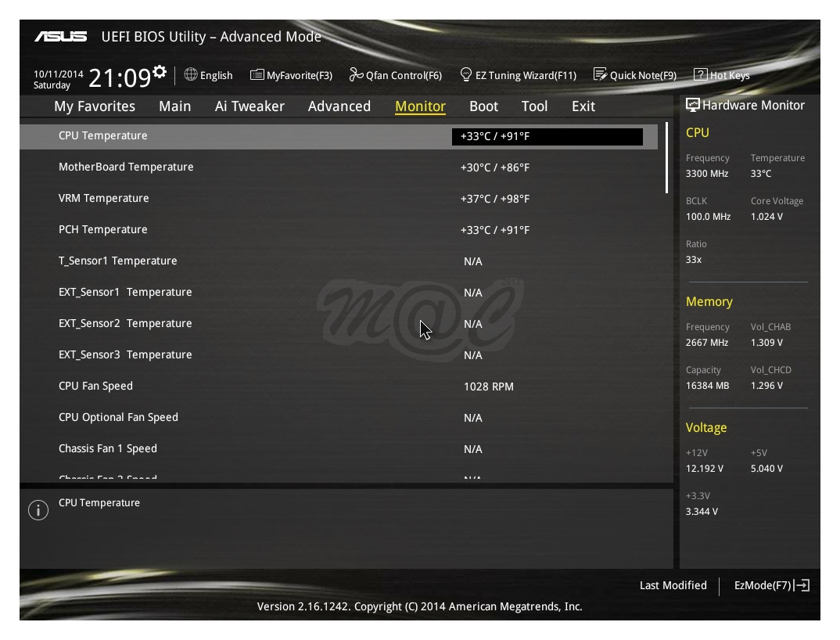This screenshot has width=840, height=640.
Task: Click the 33x ratio value
Action: [x=694, y=260]
